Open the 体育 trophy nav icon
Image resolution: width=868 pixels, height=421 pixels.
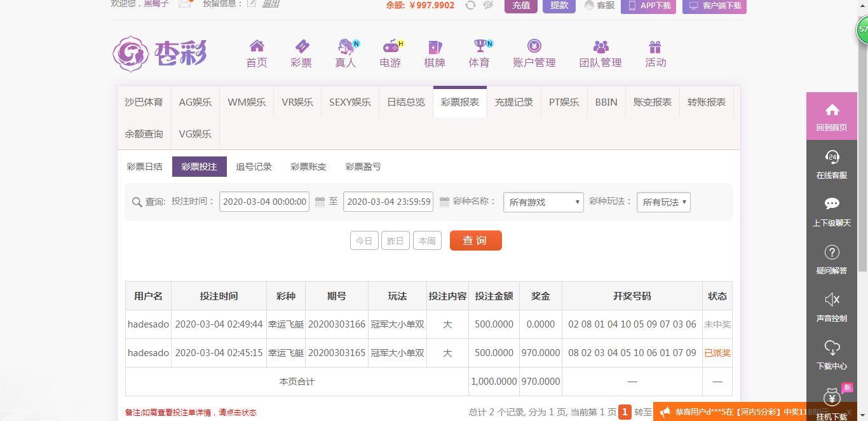(480, 46)
